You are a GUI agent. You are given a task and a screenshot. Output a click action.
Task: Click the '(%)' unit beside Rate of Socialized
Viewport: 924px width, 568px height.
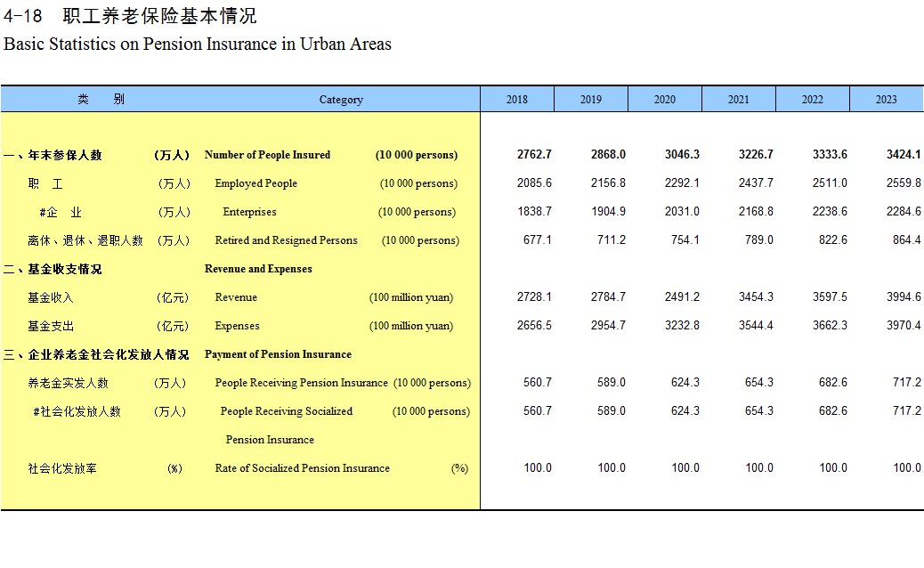[x=459, y=468]
